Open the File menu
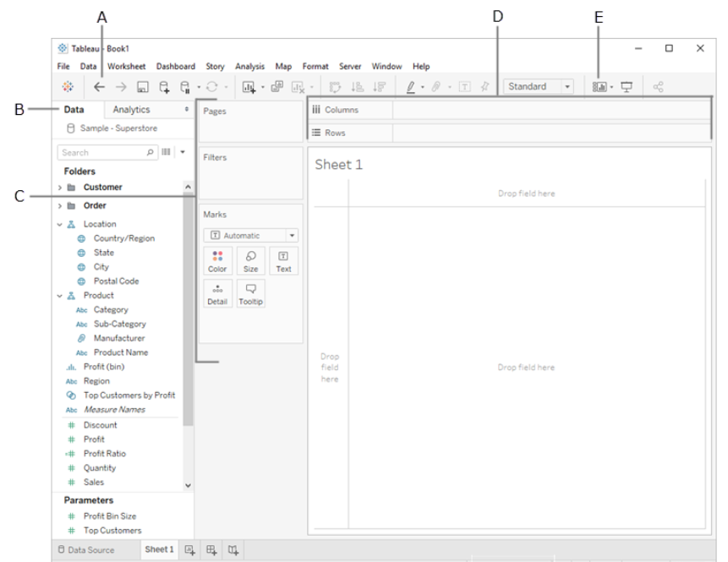Image resolution: width=728 pixels, height=562 pixels. [x=63, y=67]
